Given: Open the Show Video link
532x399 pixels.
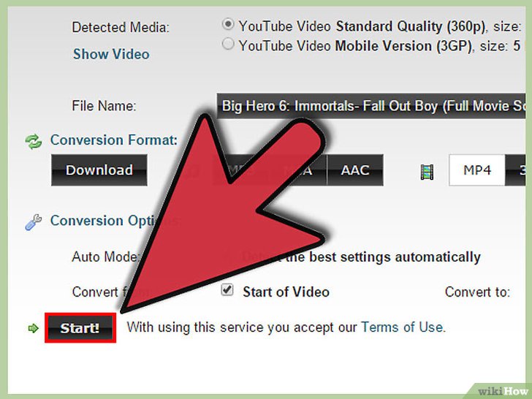Looking at the screenshot, I should tap(111, 54).
